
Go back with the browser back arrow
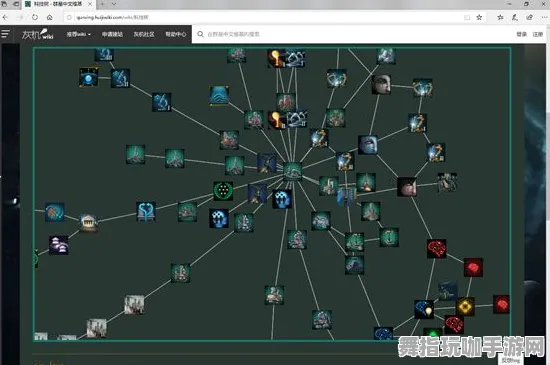(5, 17)
